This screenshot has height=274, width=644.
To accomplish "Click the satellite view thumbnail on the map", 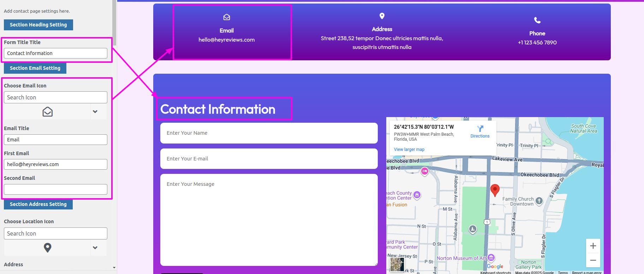I will pyautogui.click(x=397, y=264).
